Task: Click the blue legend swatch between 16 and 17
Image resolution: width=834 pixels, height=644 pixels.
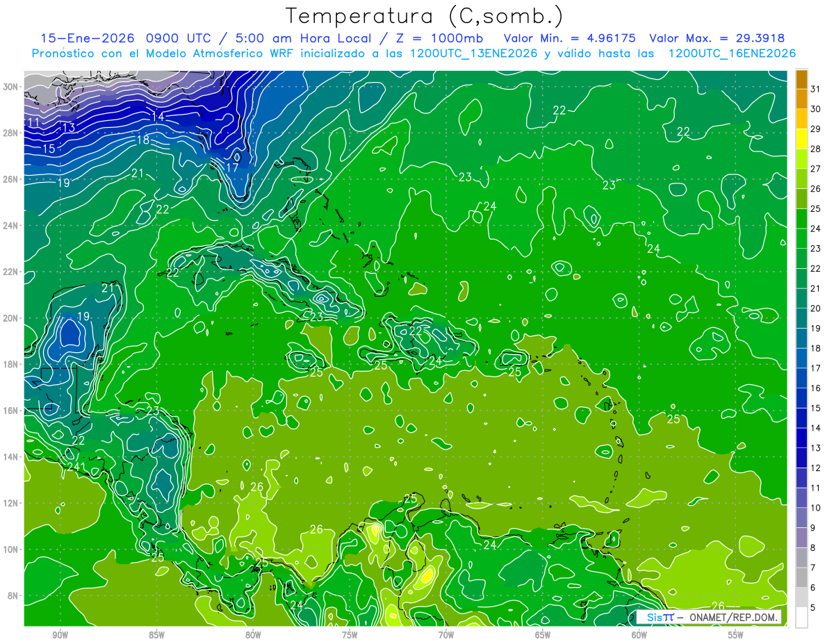Action: coord(801,378)
